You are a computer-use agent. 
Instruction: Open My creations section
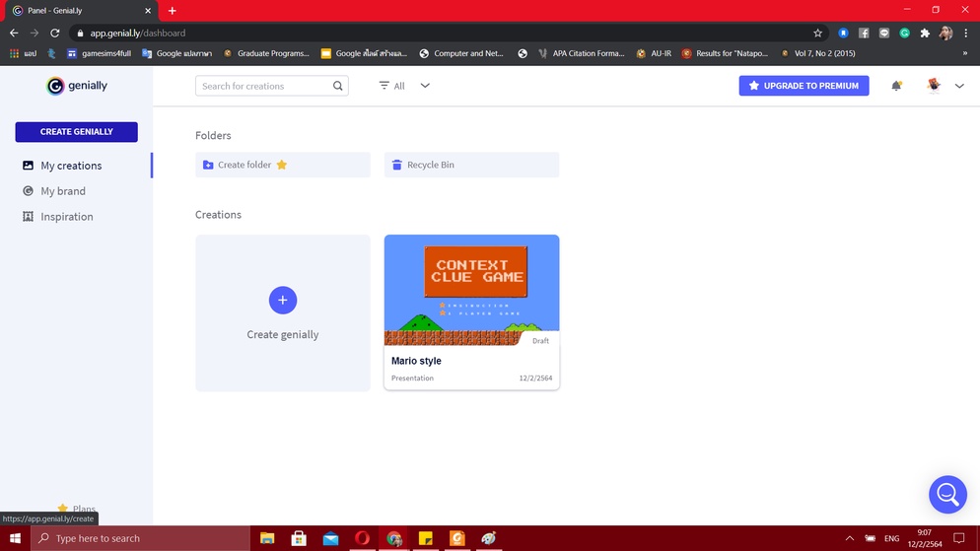pos(71,166)
